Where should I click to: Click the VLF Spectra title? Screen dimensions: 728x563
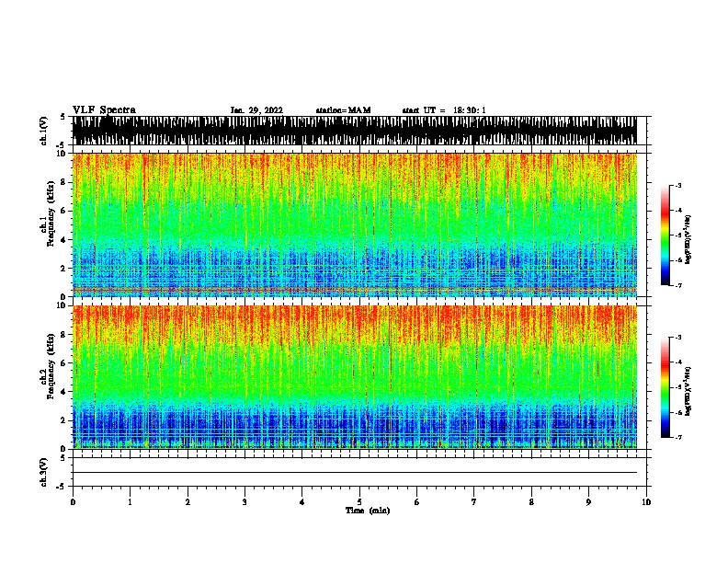tap(104, 110)
